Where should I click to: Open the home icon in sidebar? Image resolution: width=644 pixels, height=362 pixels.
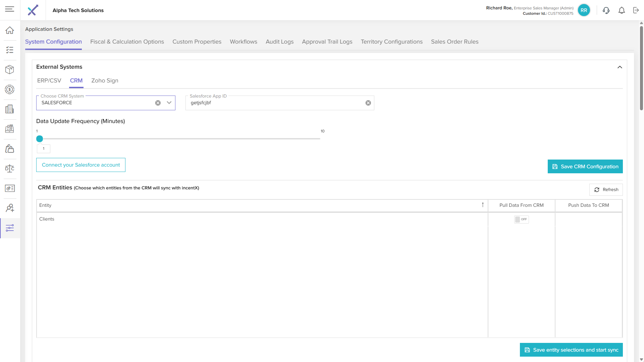point(10,30)
